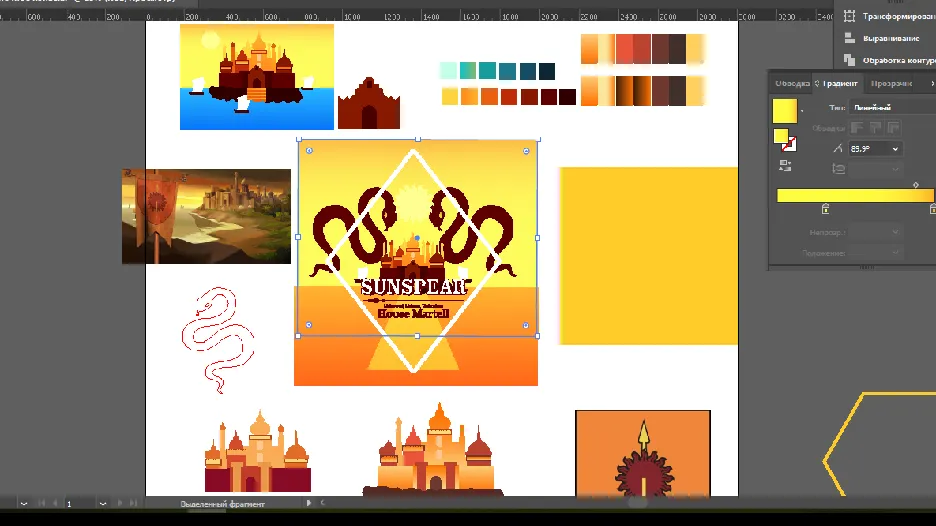Viewport: 936px width, 526px height.
Task: Click the yellow hexagon outline shape
Action: 879,444
